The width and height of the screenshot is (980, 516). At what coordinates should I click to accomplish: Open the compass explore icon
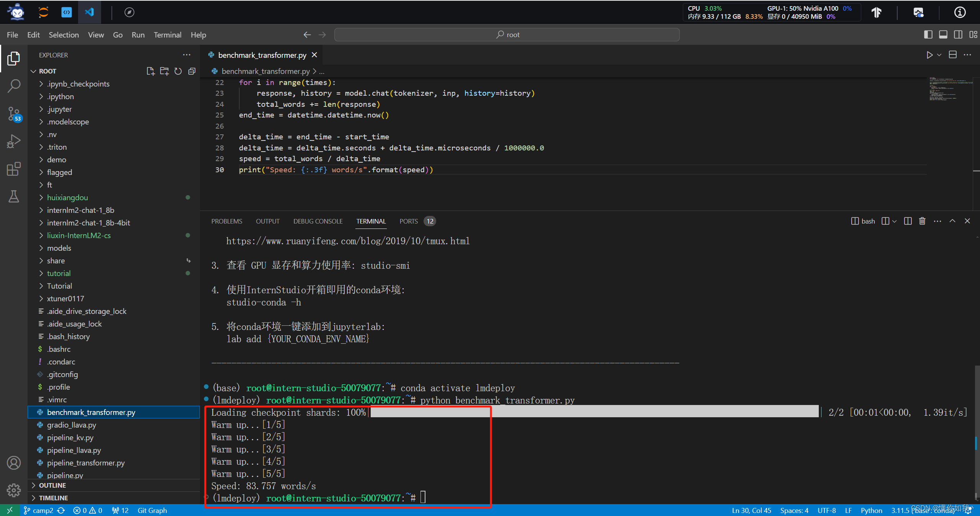click(129, 12)
